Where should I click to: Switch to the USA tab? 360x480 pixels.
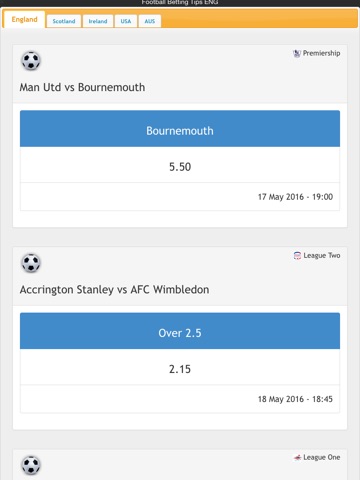(x=126, y=21)
